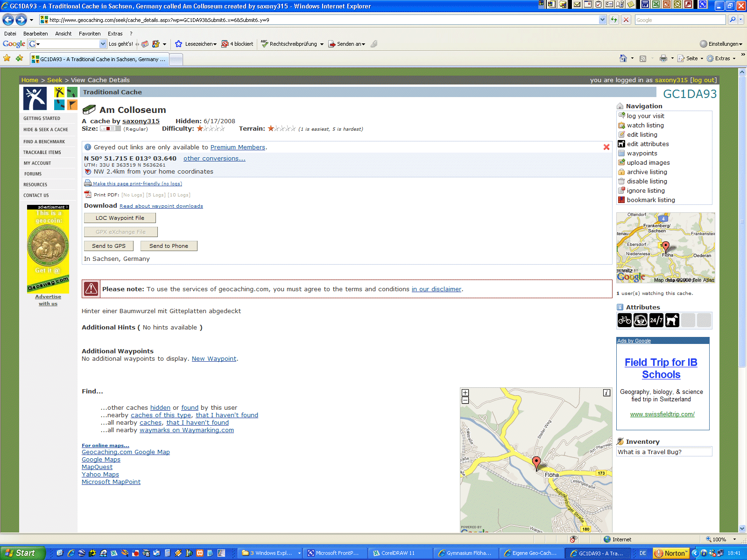Open the Bearbeiten menu

35,34
